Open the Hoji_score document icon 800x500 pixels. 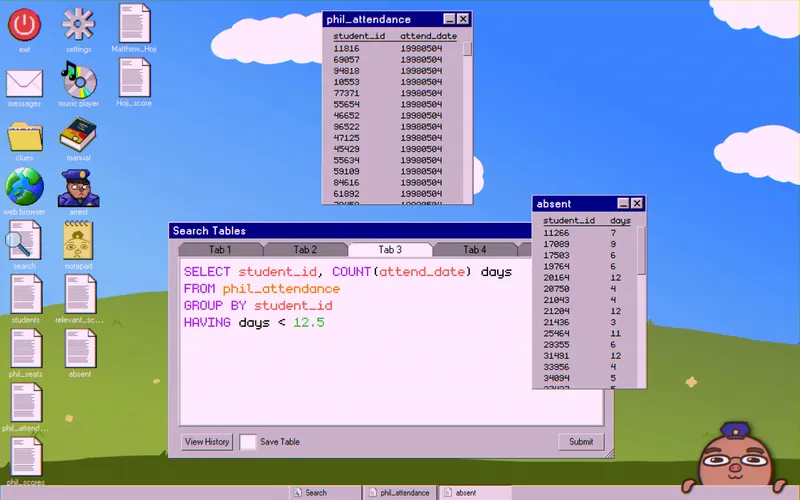click(x=135, y=78)
